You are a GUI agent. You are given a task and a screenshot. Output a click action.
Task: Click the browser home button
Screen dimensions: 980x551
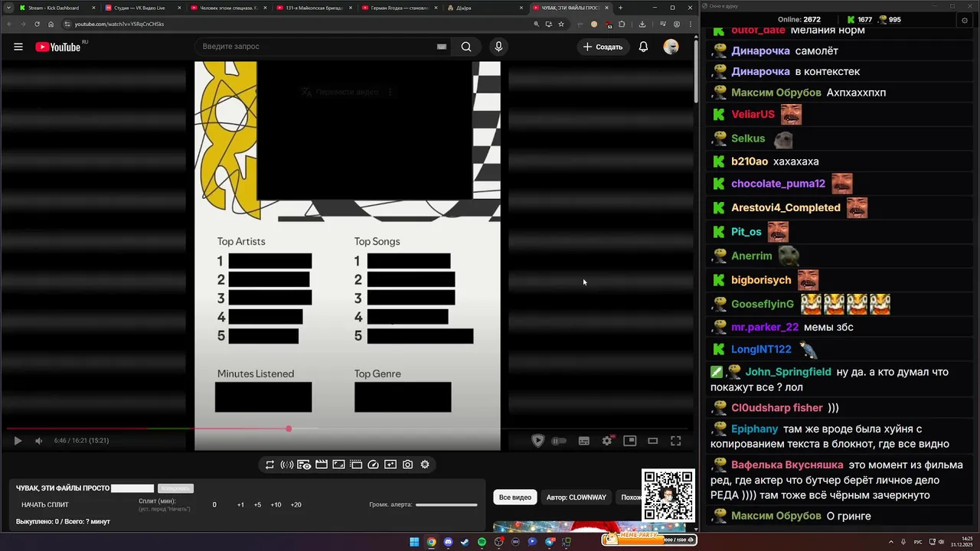(51, 24)
